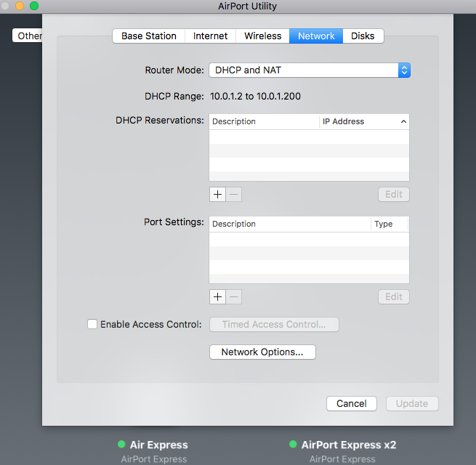This screenshot has width=476, height=465.
Task: Click the Router Mode dropdown arrows
Action: pos(404,70)
